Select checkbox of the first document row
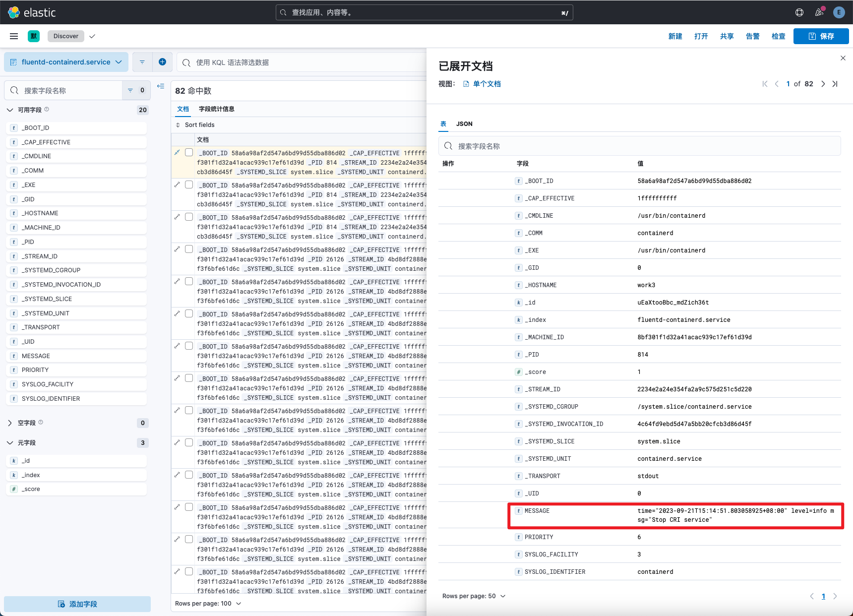The image size is (853, 616). pos(189,153)
